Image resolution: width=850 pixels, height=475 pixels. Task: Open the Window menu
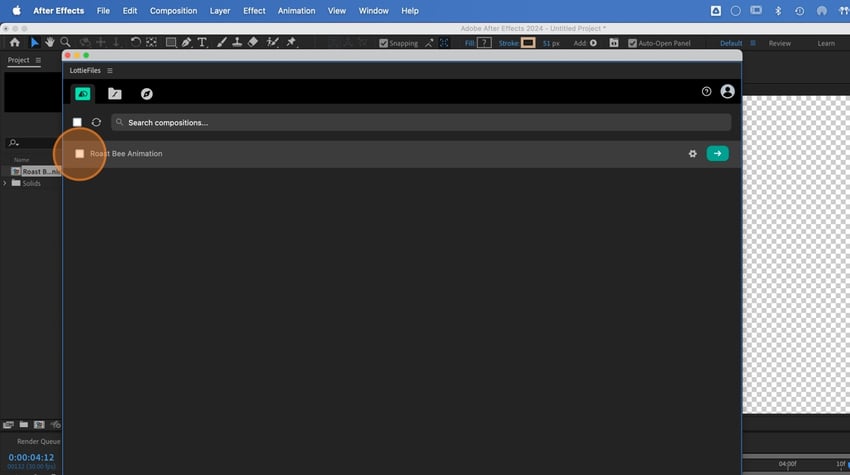pos(374,11)
